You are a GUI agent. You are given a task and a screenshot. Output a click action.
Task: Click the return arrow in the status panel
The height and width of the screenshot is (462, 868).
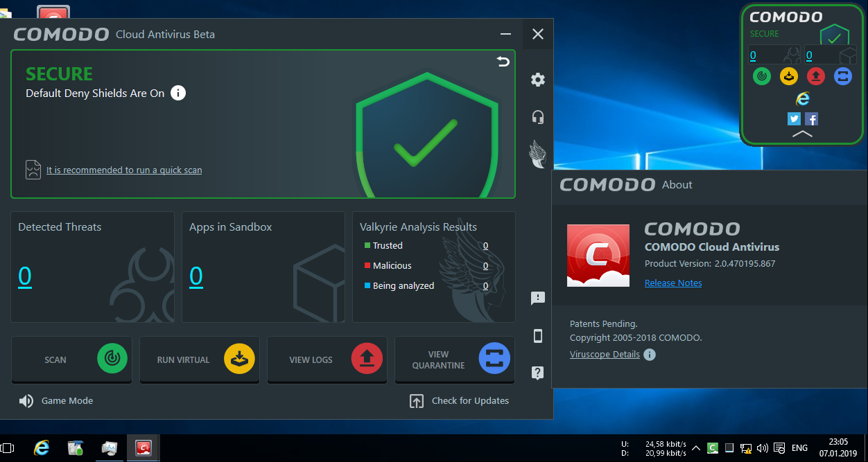coord(503,62)
